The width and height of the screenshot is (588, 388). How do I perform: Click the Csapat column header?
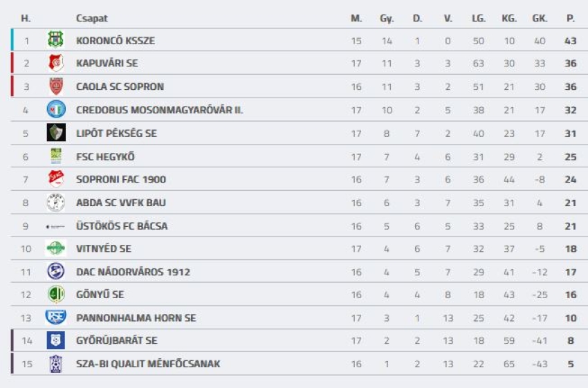coord(91,19)
